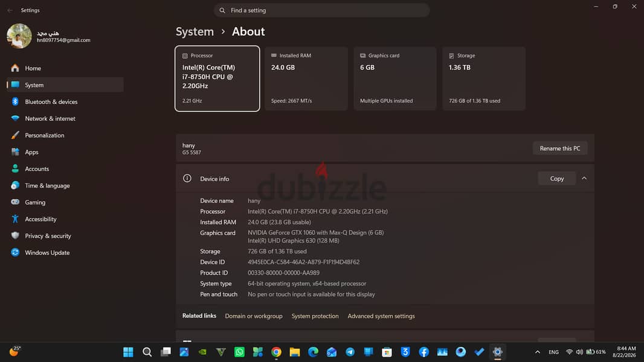Screen dimensions: 644x362
Task: Select the Installed RAM card
Action: click(x=306, y=78)
